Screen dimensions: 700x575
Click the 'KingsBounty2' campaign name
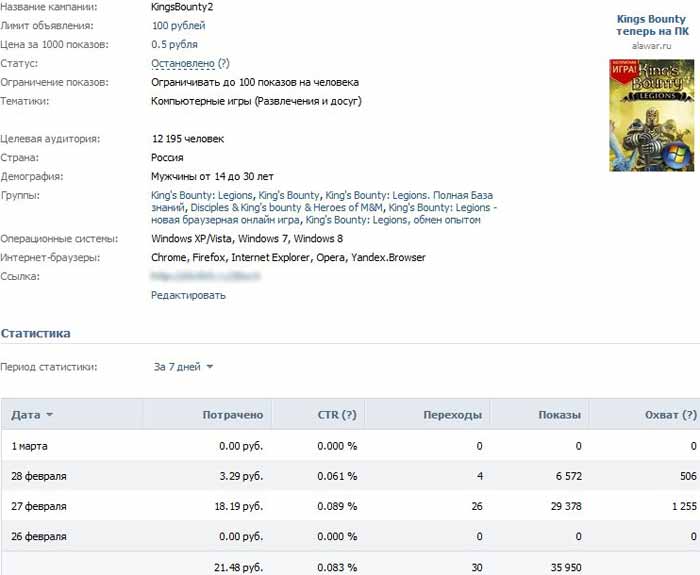click(x=182, y=7)
